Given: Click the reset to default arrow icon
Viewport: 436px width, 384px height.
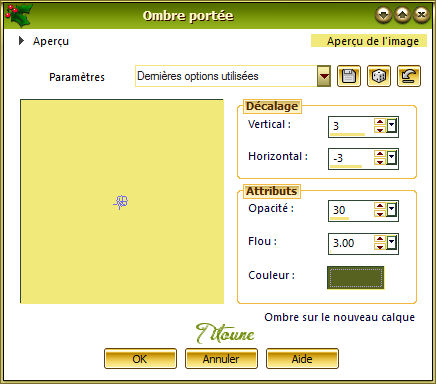Looking at the screenshot, I should [x=409, y=76].
